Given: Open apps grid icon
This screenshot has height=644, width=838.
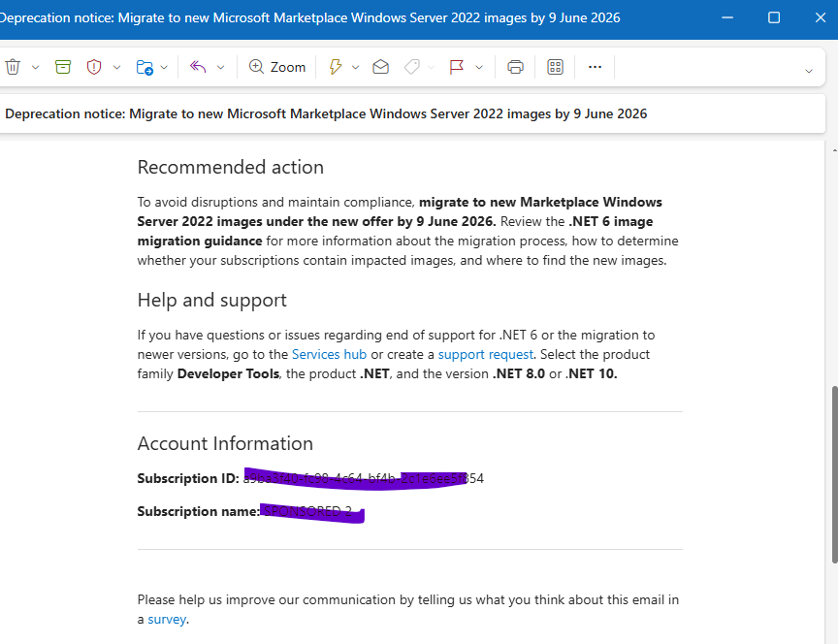Looking at the screenshot, I should (556, 67).
